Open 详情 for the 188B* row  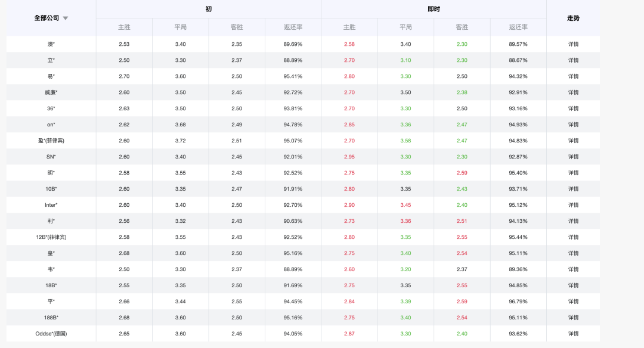point(573,318)
